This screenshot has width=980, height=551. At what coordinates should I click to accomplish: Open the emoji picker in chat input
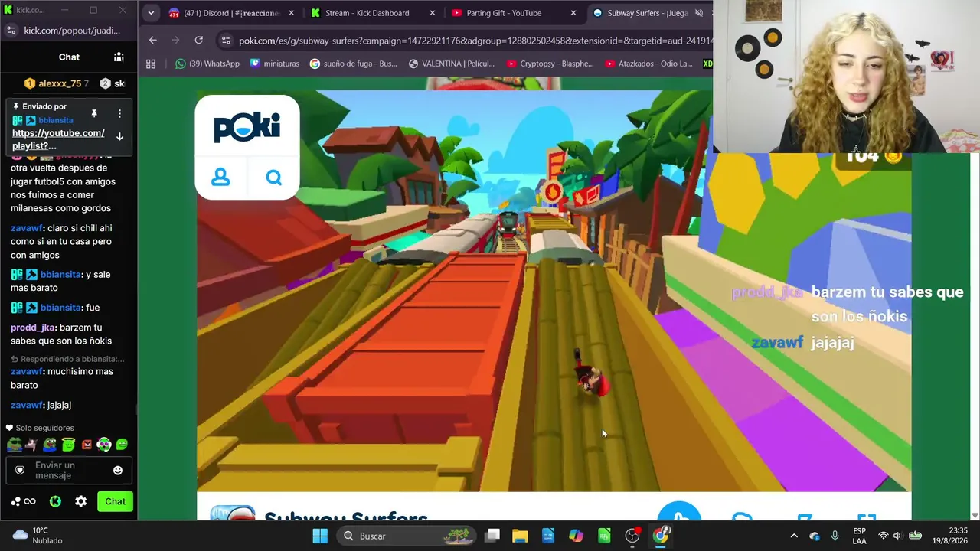click(118, 470)
